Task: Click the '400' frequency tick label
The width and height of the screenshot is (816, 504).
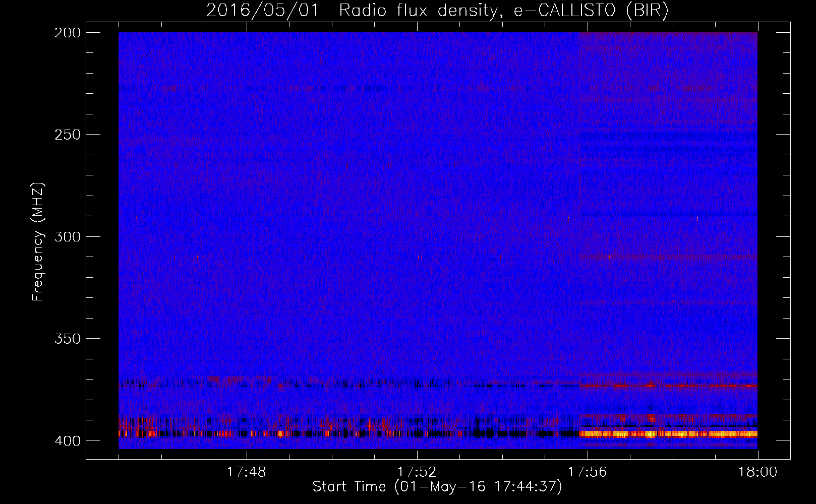Action: point(67,440)
